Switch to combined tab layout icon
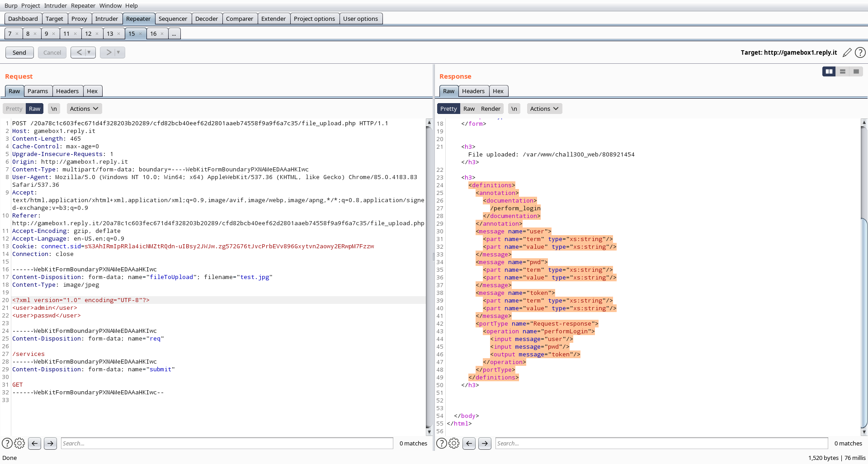Screen dimensions: 868x464 856,71
